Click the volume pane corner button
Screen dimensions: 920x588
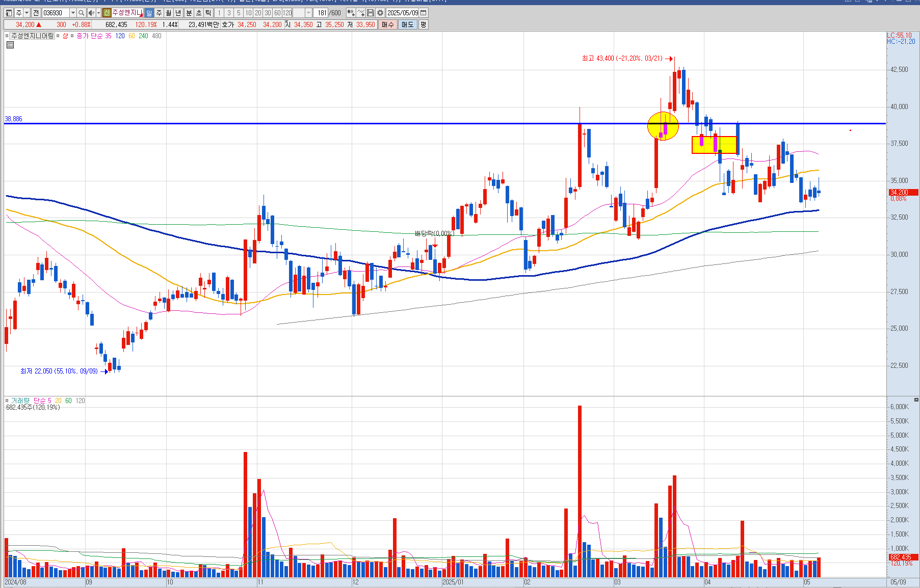click(916, 399)
